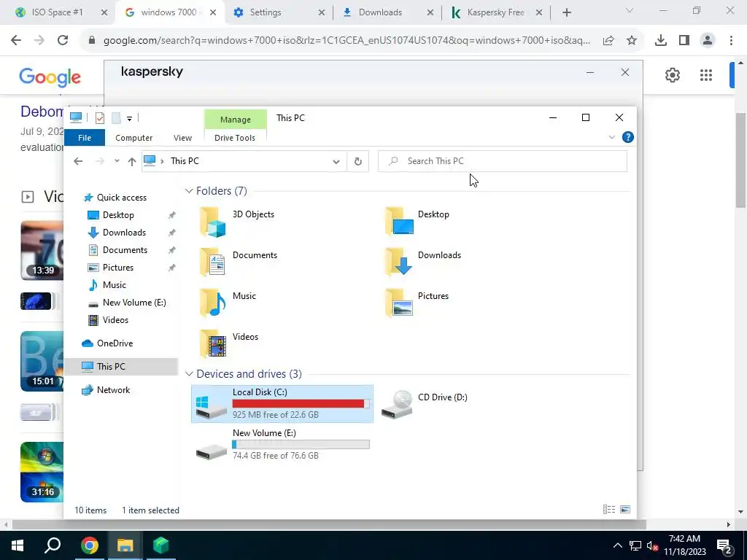Open the Computer ribbon tab

[x=134, y=138]
